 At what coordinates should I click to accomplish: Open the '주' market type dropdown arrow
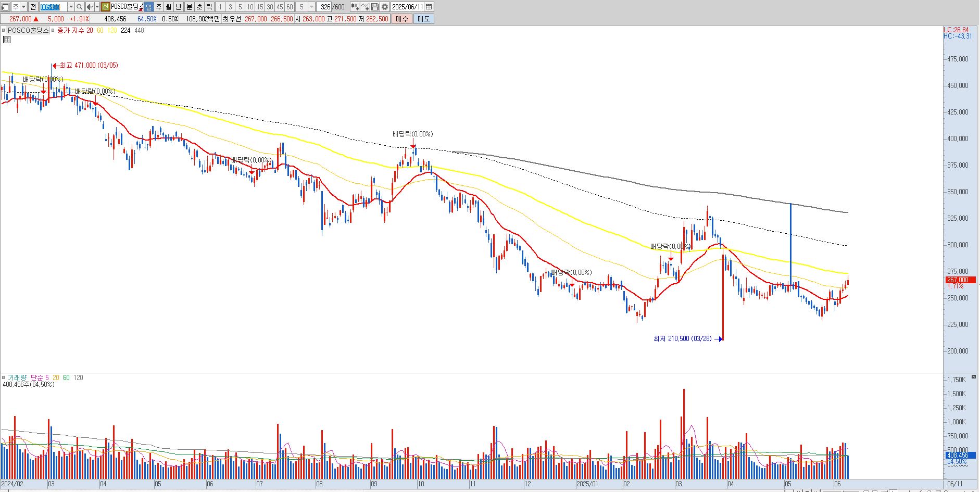click(x=24, y=7)
